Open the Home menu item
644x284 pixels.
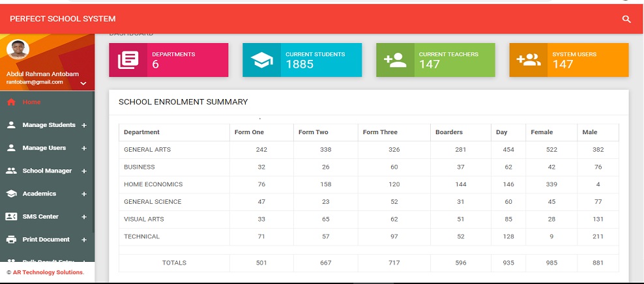(x=31, y=102)
